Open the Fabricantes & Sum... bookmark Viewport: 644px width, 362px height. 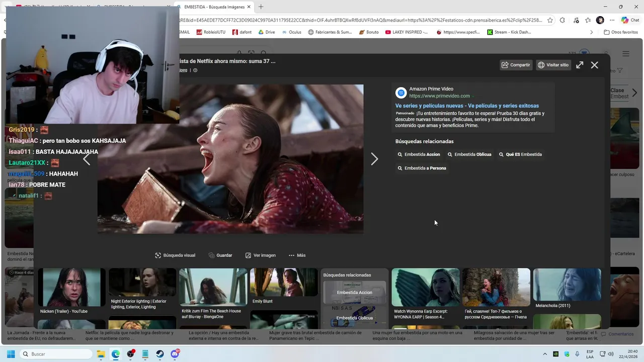330,32
